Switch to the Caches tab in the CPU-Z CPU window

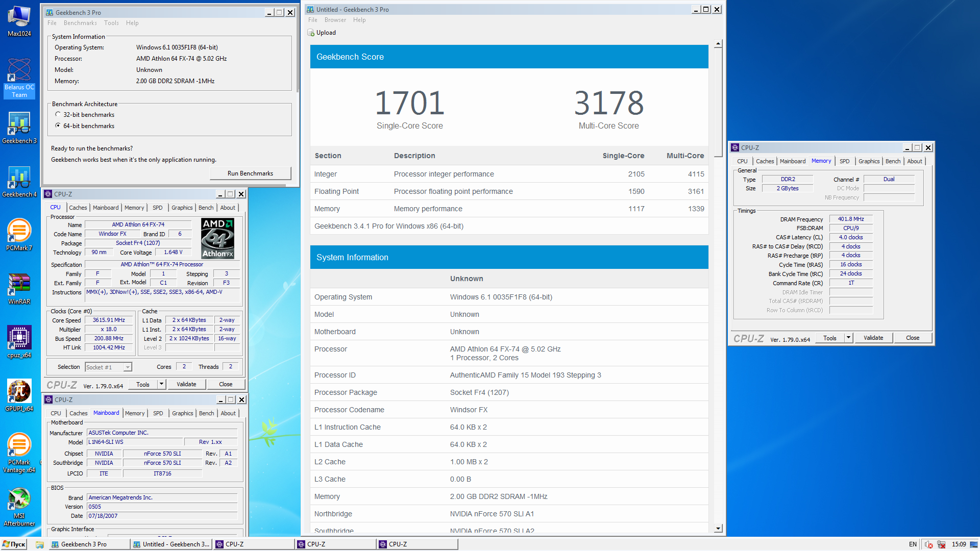pyautogui.click(x=78, y=208)
